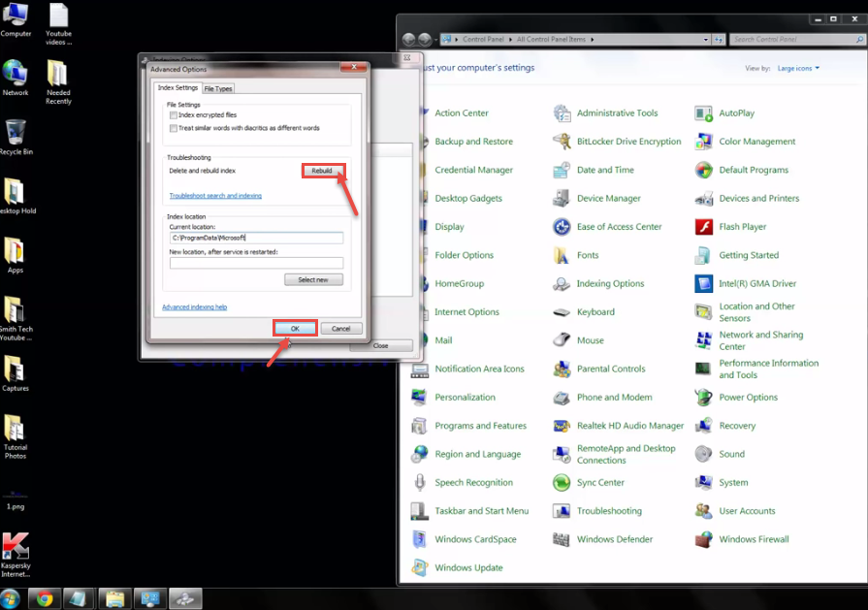Open Date and Time icon
The image size is (868, 610).
[x=562, y=170]
